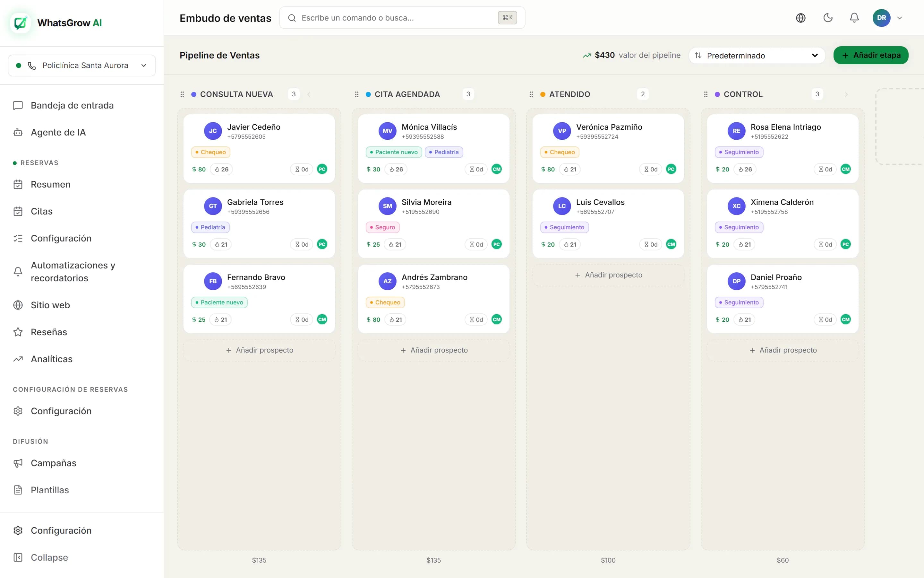Image resolution: width=924 pixels, height=578 pixels.
Task: Click the Reseñas star icon
Action: click(x=18, y=332)
